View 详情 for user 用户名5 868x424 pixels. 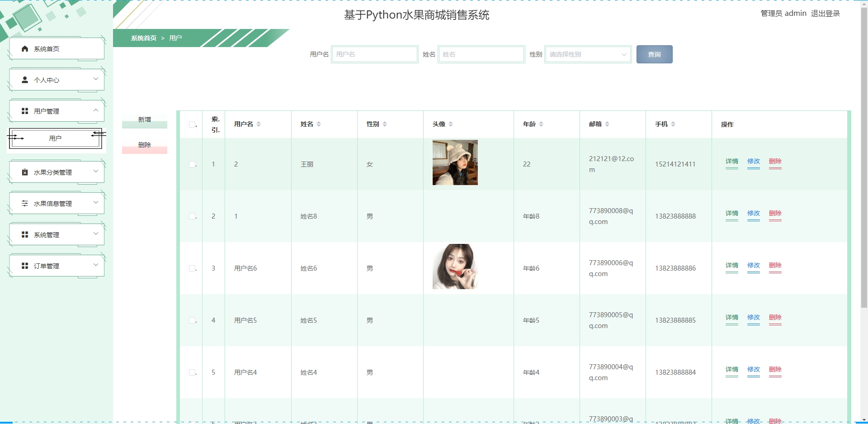(x=731, y=318)
